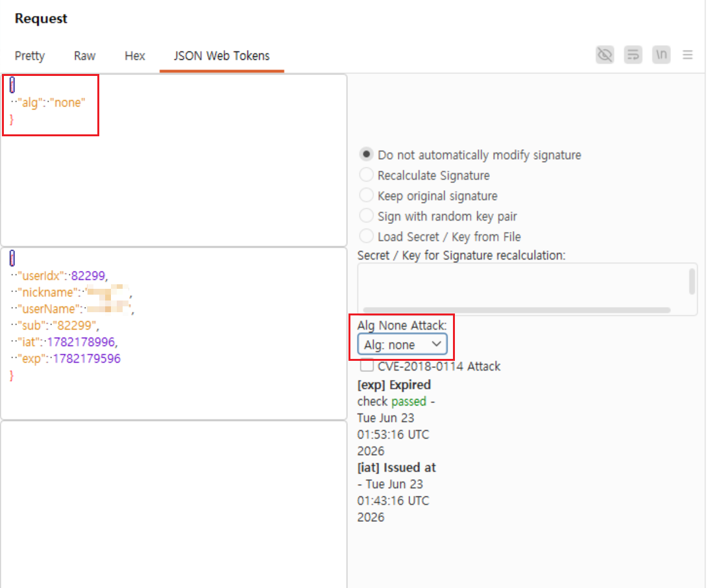
Task: Open the Alg None Attack dropdown
Action: [x=402, y=345]
